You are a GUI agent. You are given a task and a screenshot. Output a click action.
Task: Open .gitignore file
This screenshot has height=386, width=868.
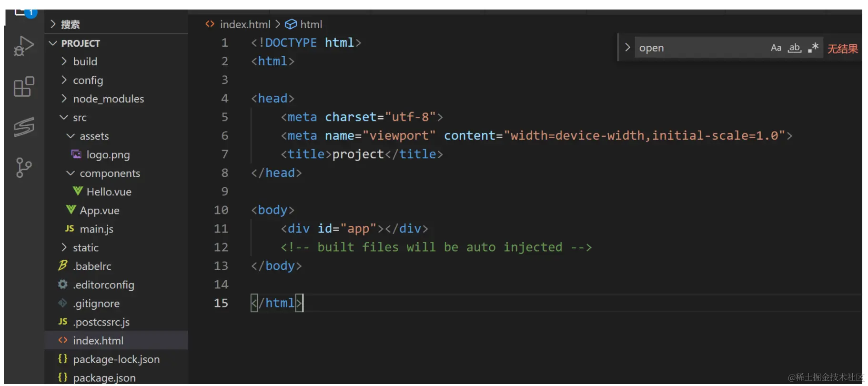[x=96, y=303]
